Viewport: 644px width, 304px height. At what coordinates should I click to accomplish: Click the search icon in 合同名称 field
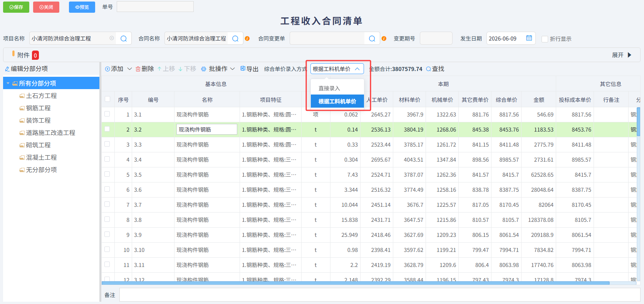[x=235, y=39]
